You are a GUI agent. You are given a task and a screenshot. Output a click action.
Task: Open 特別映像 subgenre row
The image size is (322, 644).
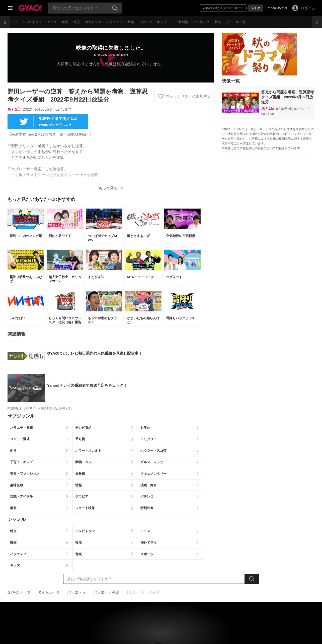click(x=170, y=508)
